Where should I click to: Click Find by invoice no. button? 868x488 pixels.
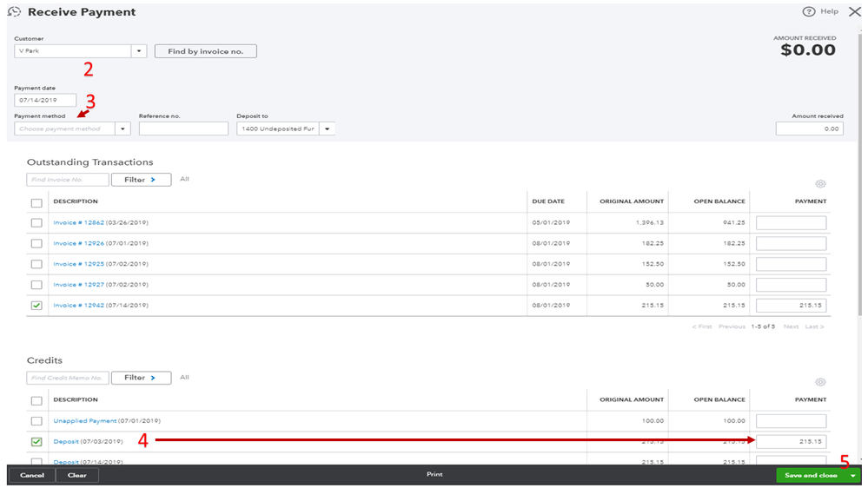[x=205, y=51]
